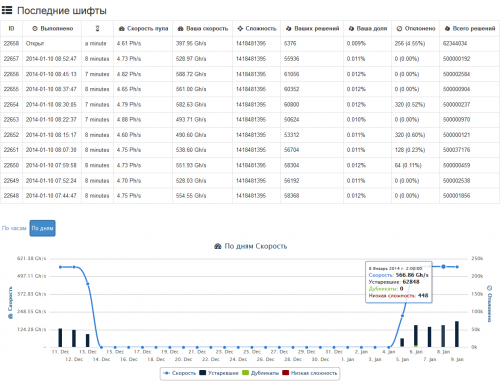Click the red Низкая сложность legend swatch
The image size is (500, 391).
(x=285, y=373)
